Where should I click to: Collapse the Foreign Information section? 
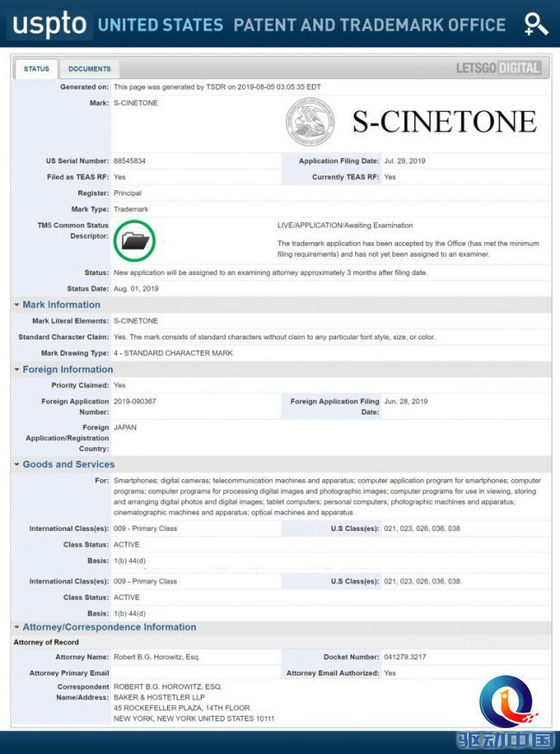pyautogui.click(x=16, y=369)
